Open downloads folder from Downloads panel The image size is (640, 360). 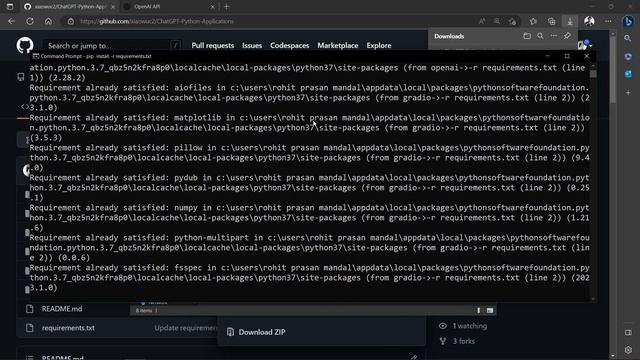[x=527, y=36]
